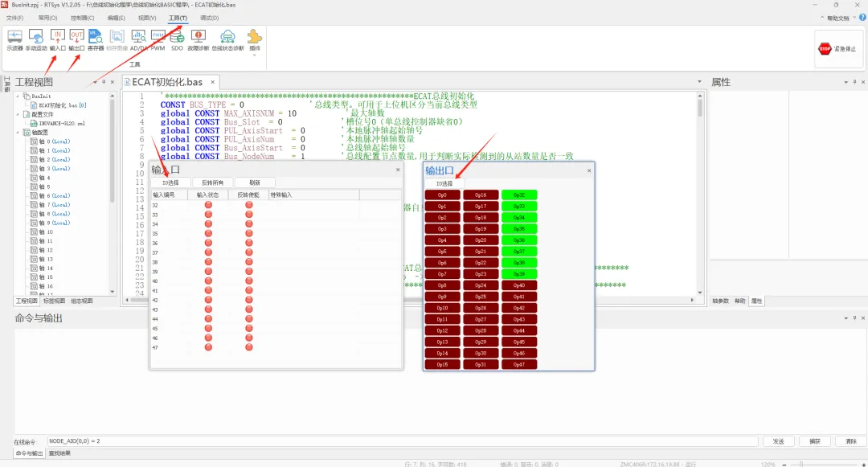This screenshot has width=868, height=467.
Task: Open the 输入口 IN monitor tool
Action: 57,40
